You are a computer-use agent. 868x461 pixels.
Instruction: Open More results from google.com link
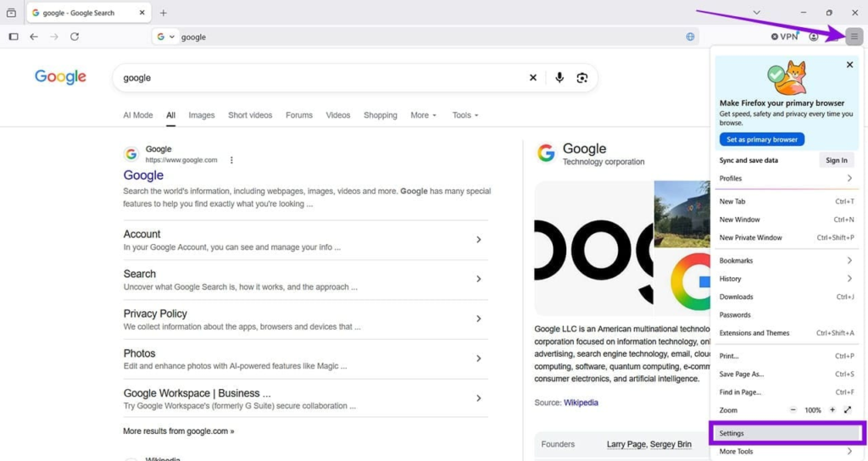(x=178, y=431)
